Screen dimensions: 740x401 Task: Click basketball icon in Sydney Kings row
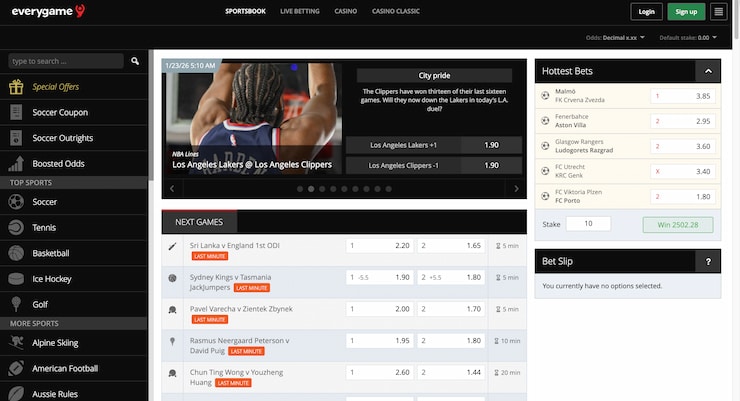(172, 278)
